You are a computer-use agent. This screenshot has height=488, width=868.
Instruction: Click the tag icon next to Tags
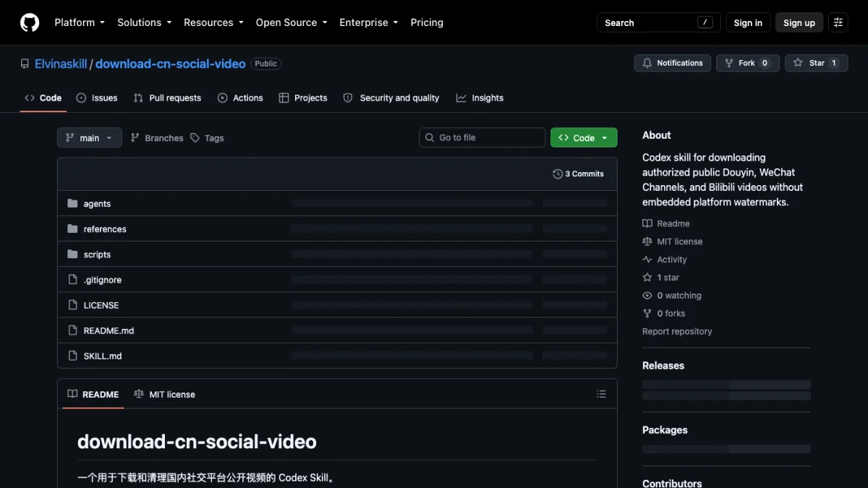(195, 137)
